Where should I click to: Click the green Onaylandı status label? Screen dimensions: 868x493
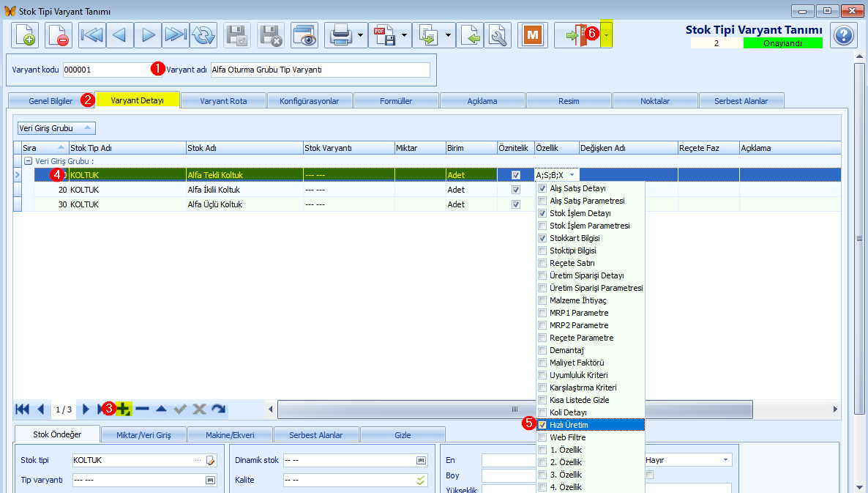coord(783,43)
